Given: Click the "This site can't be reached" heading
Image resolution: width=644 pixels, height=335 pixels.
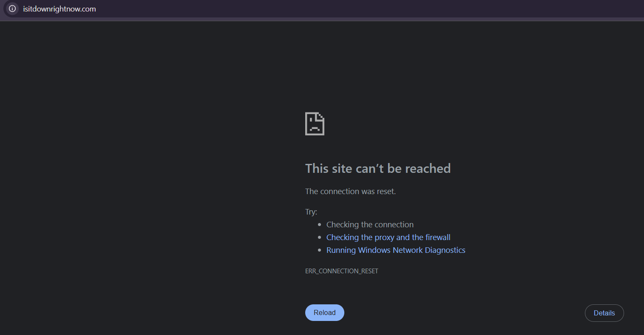Looking at the screenshot, I should pyautogui.click(x=377, y=169).
